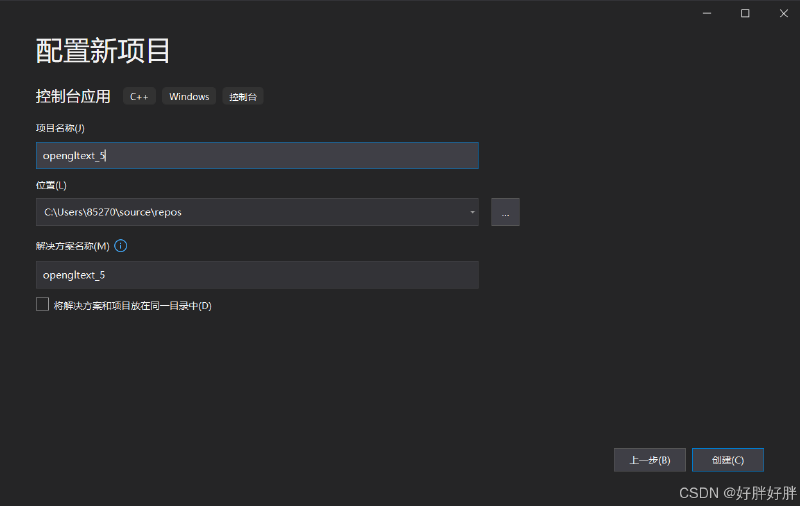Create project with the 创建(C) button

coord(728,460)
